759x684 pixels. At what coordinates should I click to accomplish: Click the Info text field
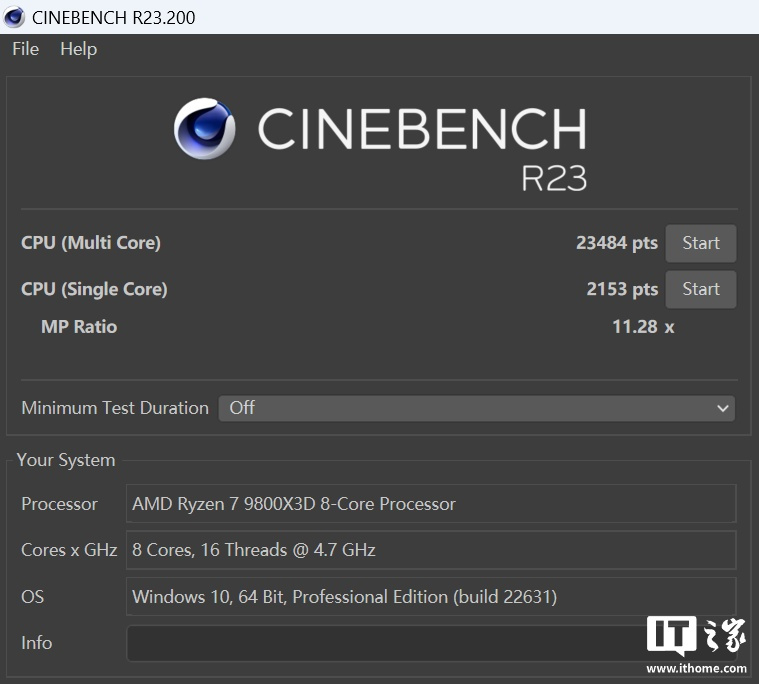click(380, 643)
